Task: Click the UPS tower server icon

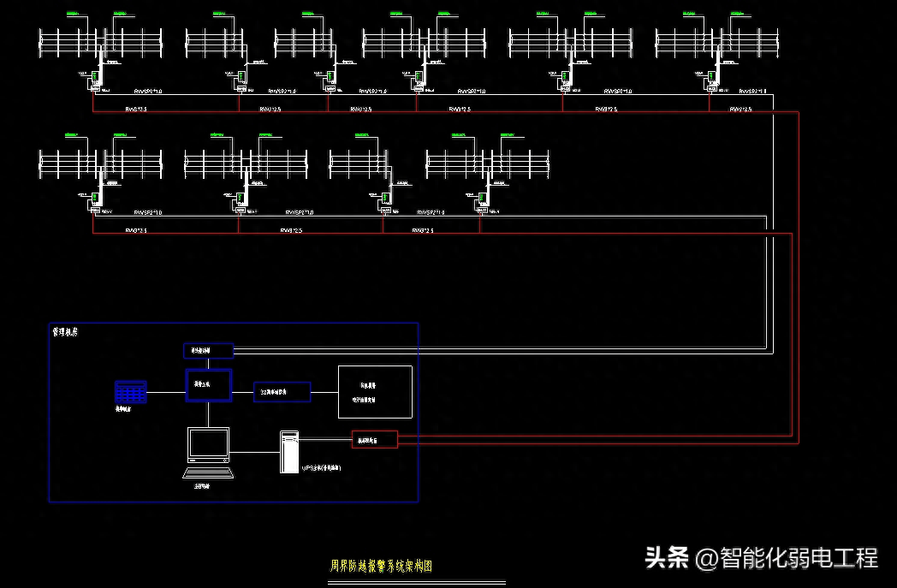Action: (290, 452)
